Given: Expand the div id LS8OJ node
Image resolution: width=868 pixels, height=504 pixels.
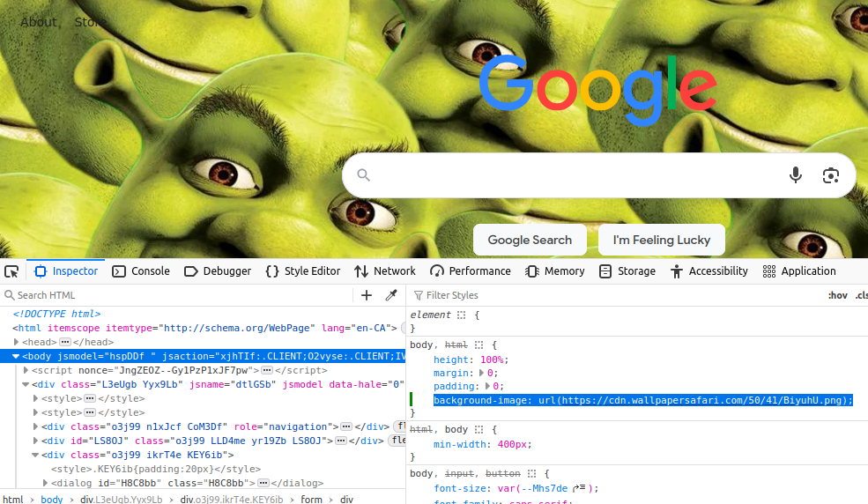Looking at the screenshot, I should [35, 441].
